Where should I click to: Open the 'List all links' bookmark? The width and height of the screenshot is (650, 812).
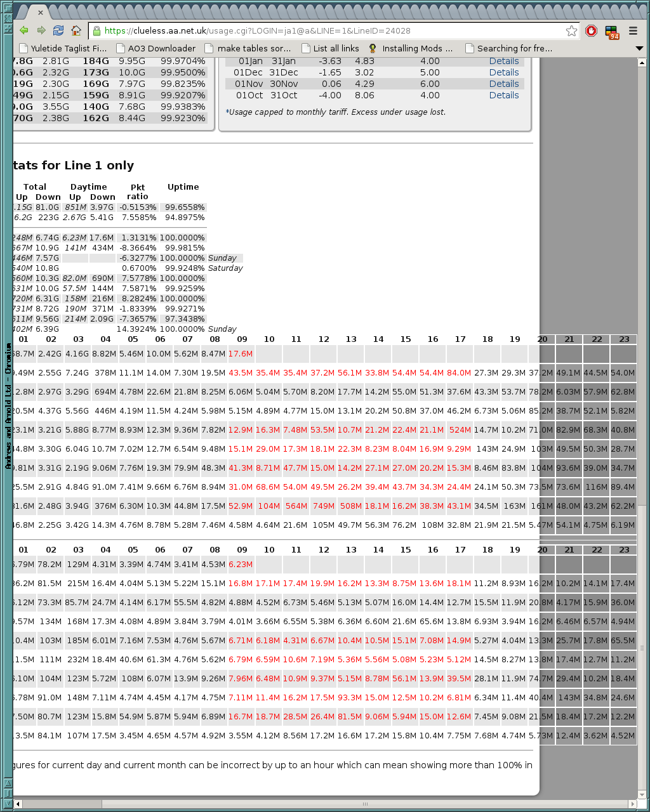(330, 48)
